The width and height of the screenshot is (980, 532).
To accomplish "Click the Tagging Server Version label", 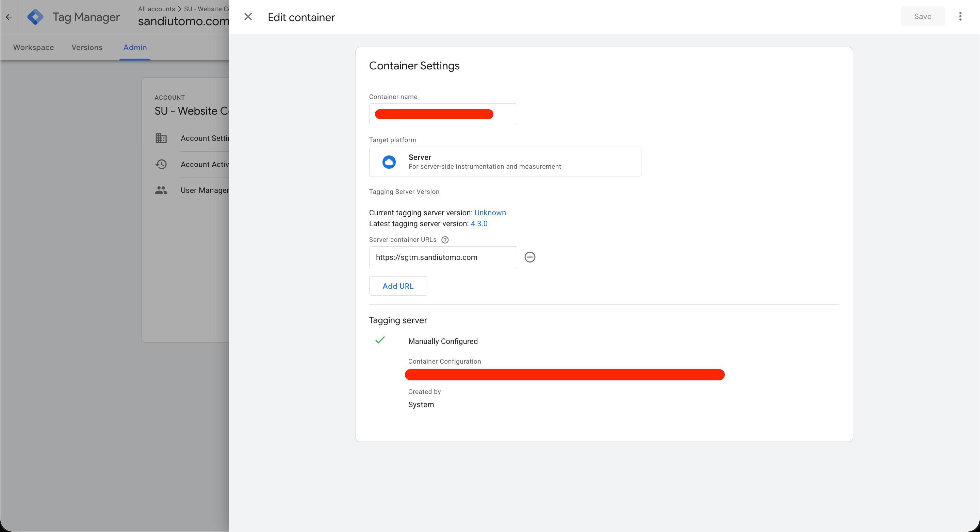I will click(404, 192).
